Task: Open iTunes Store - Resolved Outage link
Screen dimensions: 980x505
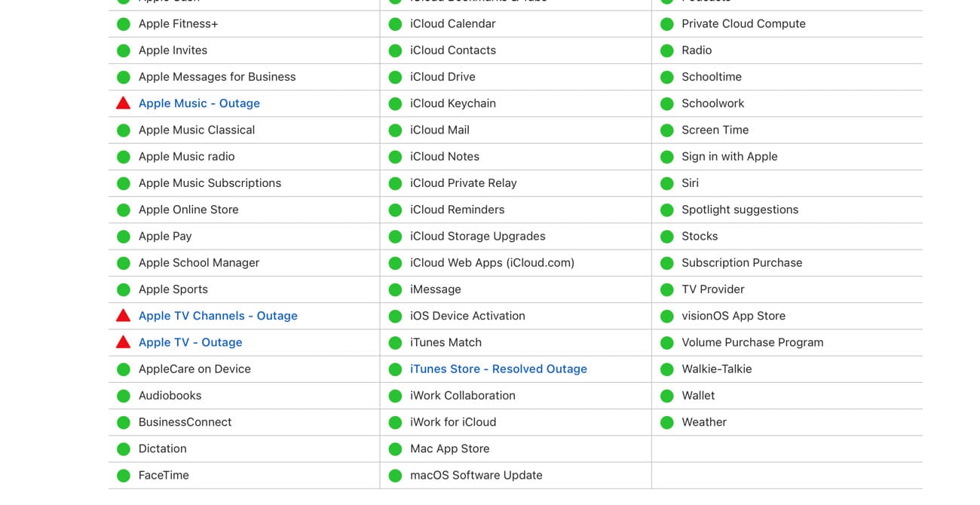Action: [x=498, y=369]
